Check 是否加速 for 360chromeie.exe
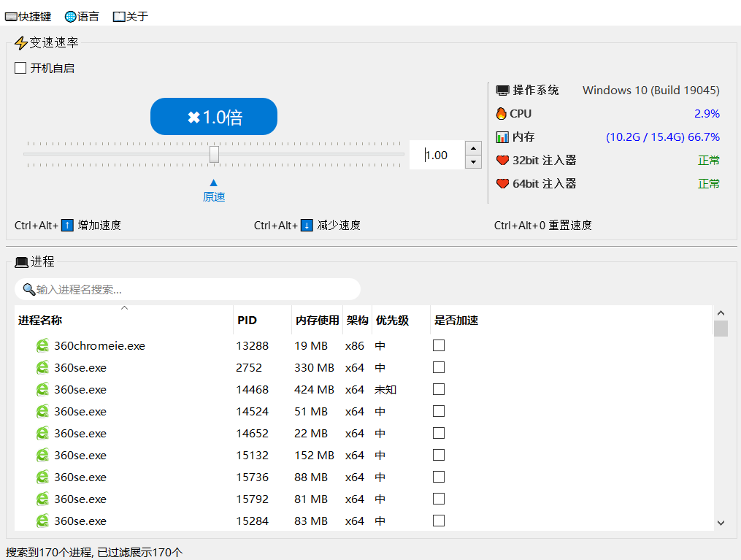 tap(438, 345)
